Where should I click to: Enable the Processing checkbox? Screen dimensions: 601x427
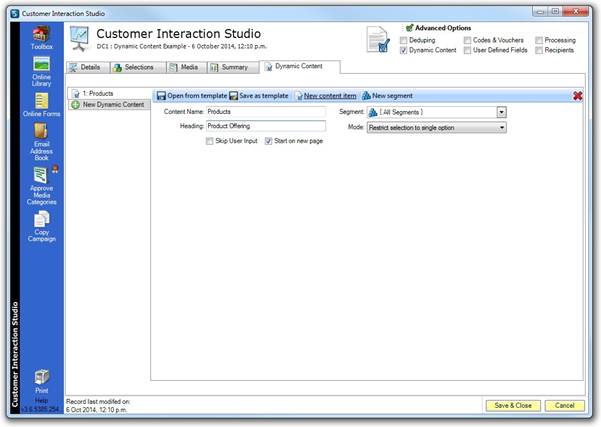click(539, 40)
